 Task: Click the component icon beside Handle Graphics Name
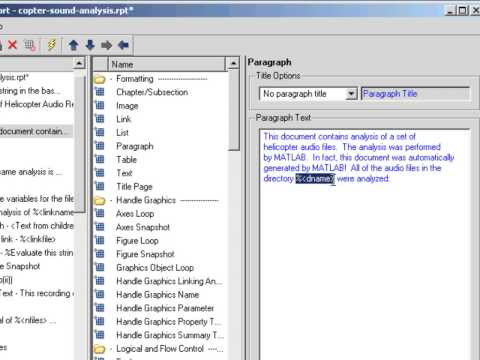click(x=99, y=294)
